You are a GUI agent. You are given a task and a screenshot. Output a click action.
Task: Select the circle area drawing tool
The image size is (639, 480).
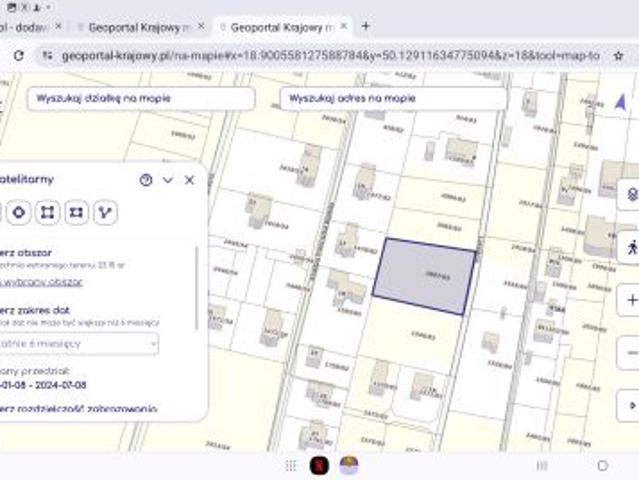tap(19, 212)
